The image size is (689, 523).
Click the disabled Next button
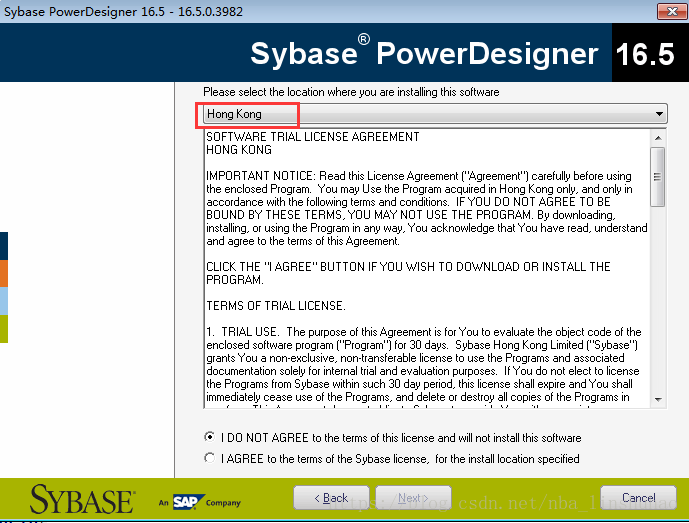pyautogui.click(x=413, y=498)
